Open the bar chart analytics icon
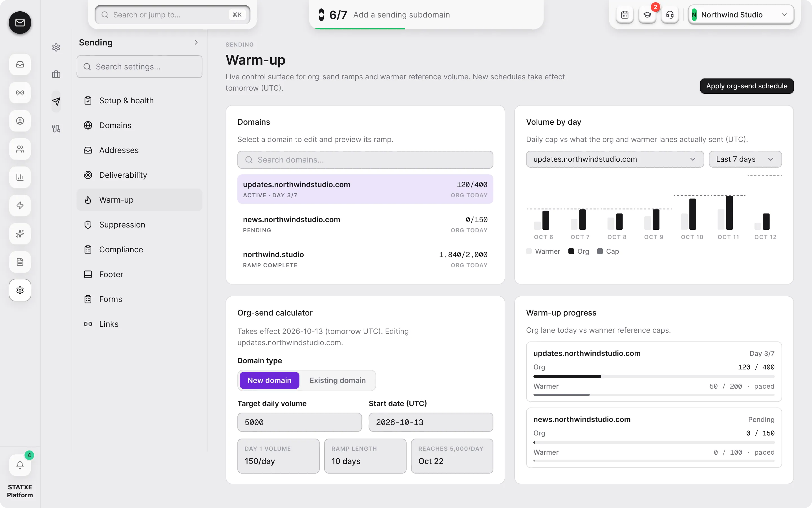 tap(20, 177)
